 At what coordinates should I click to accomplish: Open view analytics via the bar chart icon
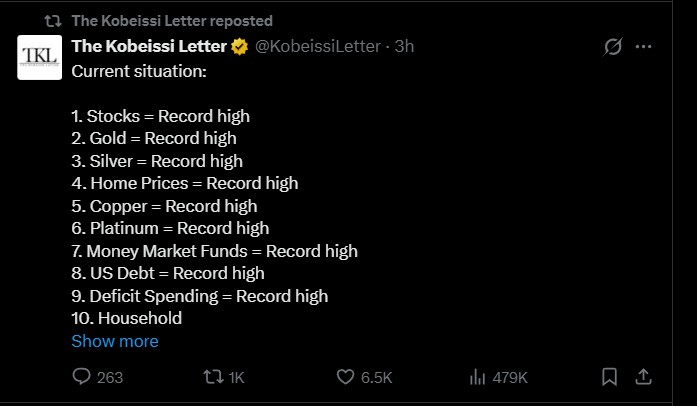click(x=477, y=377)
